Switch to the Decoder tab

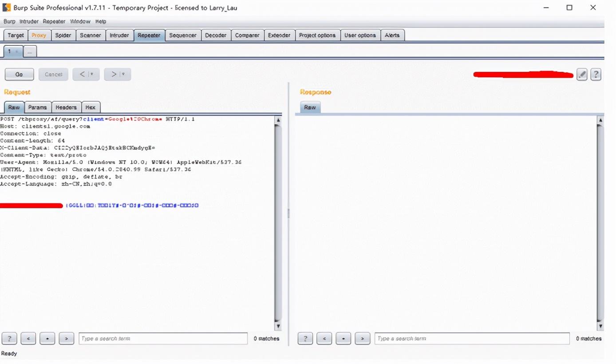click(x=216, y=36)
